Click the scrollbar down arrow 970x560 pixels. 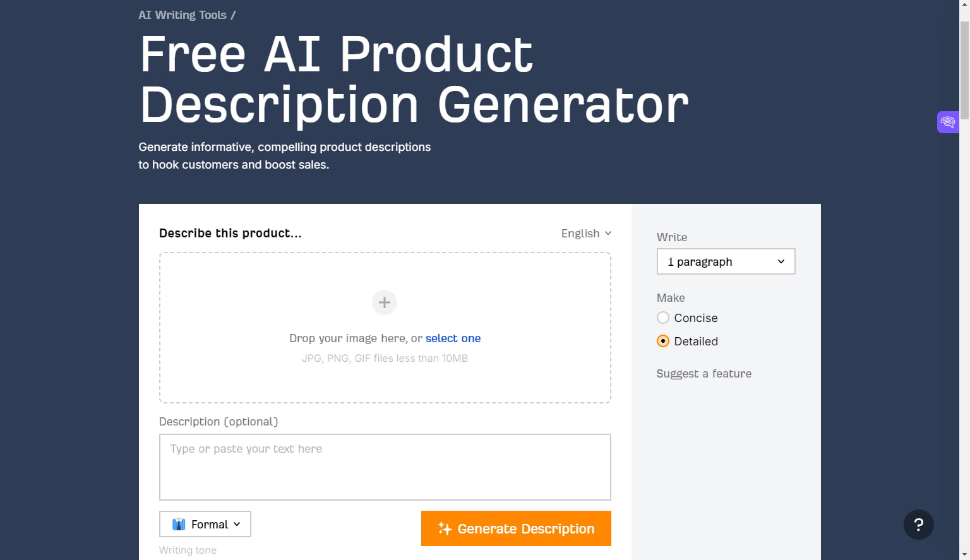[966, 555]
